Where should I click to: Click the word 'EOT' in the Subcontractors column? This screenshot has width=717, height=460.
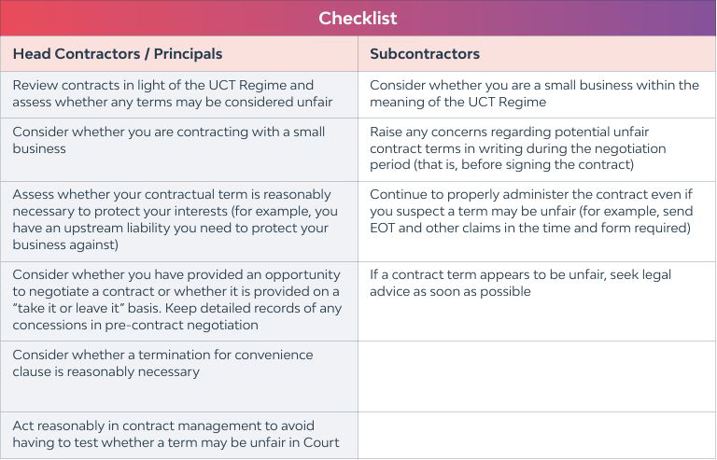(387, 228)
